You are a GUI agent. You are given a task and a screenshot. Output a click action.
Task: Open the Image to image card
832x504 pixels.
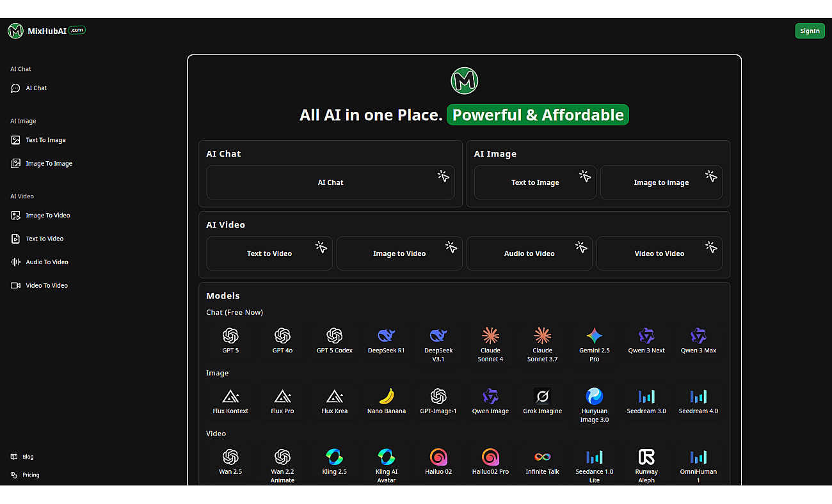coord(661,182)
